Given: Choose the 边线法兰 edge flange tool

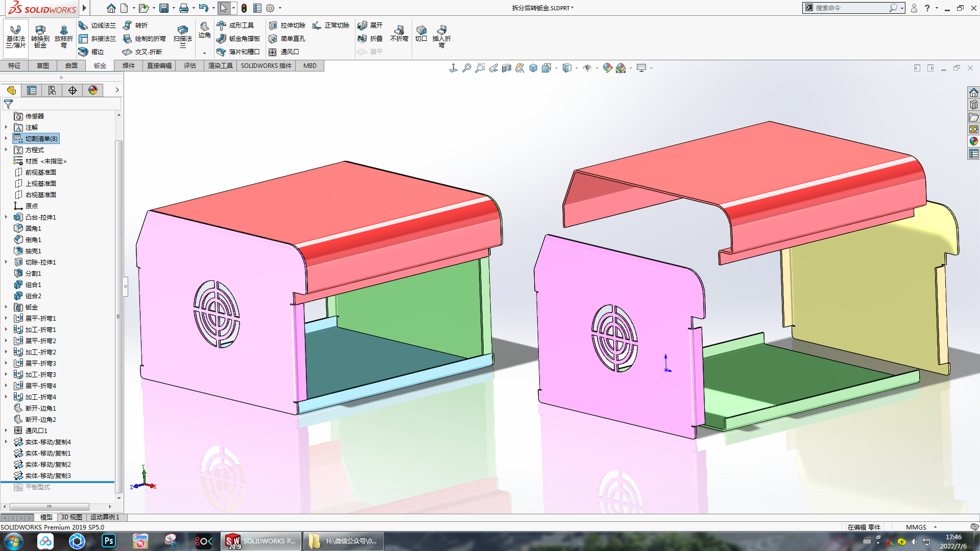Looking at the screenshot, I should [x=98, y=25].
